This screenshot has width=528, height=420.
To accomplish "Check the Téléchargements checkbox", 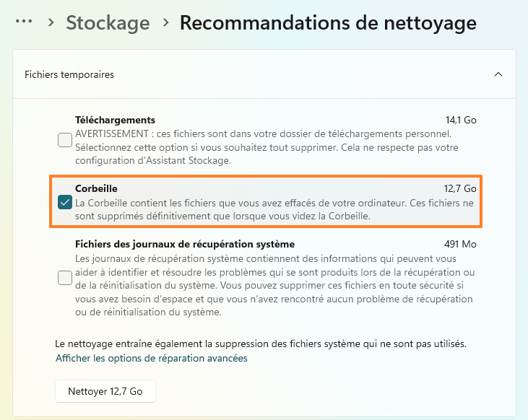I will 65,140.
